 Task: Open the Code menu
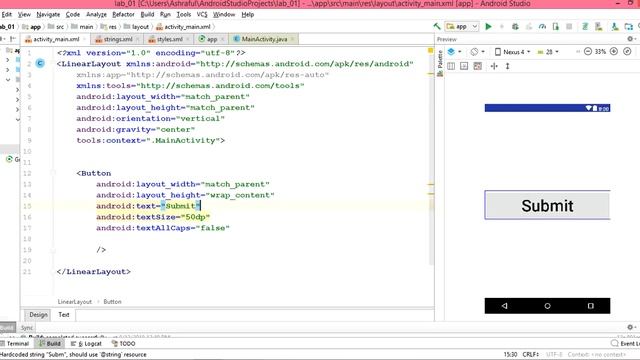coord(73,14)
